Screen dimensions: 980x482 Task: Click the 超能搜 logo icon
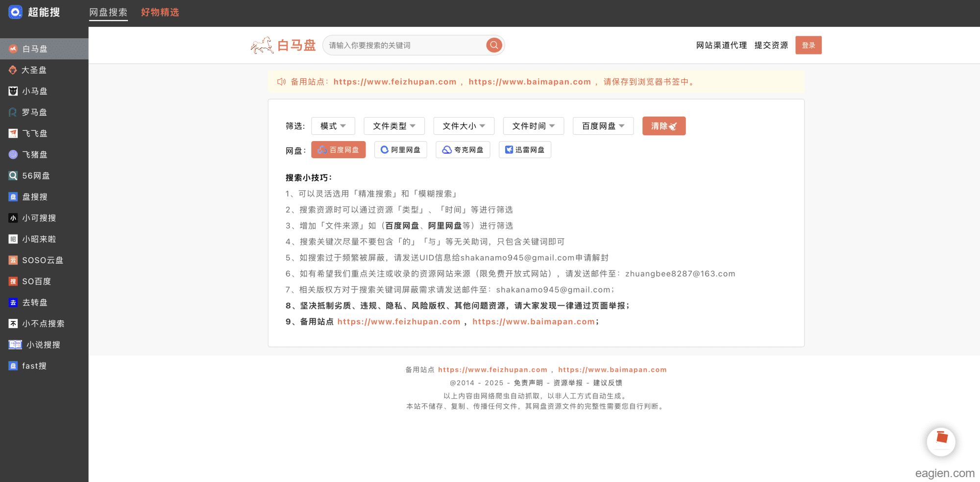[x=15, y=12]
